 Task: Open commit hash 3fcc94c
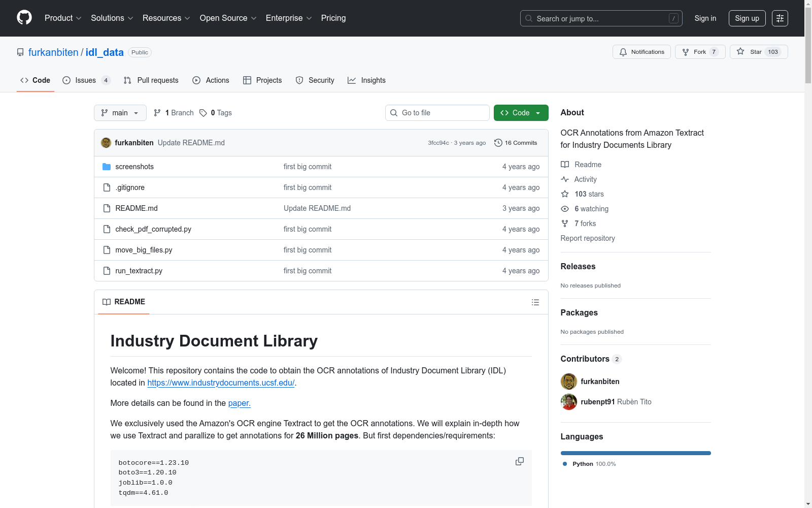(438, 143)
